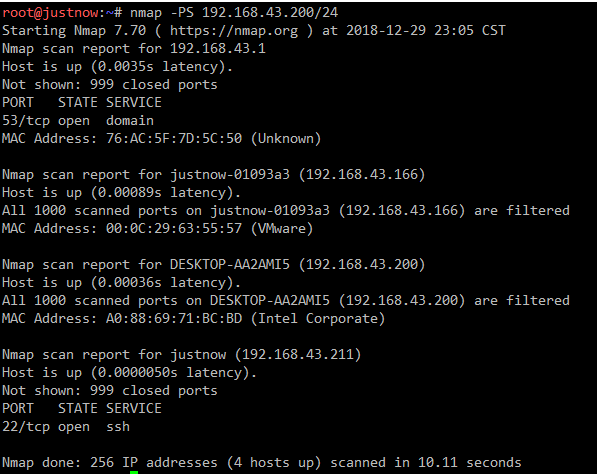This screenshot has height=474, width=597.
Task: Click the IP address 192.168.43.1
Action: click(218, 49)
